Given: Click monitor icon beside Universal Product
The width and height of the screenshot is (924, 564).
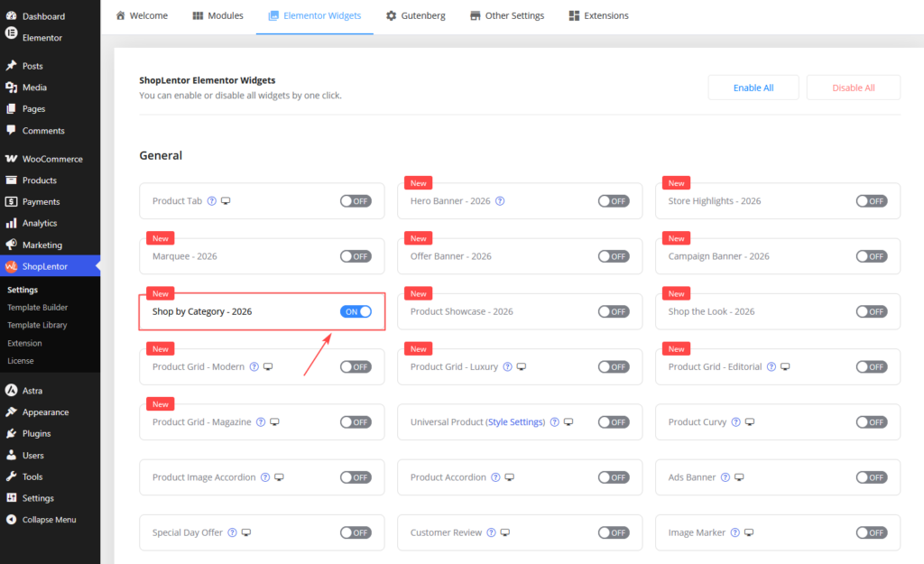Looking at the screenshot, I should [568, 422].
